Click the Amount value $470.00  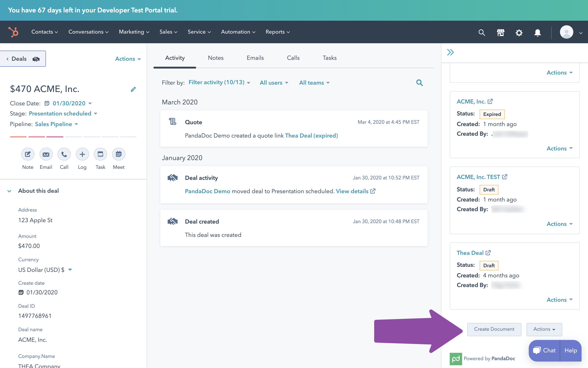coord(29,246)
